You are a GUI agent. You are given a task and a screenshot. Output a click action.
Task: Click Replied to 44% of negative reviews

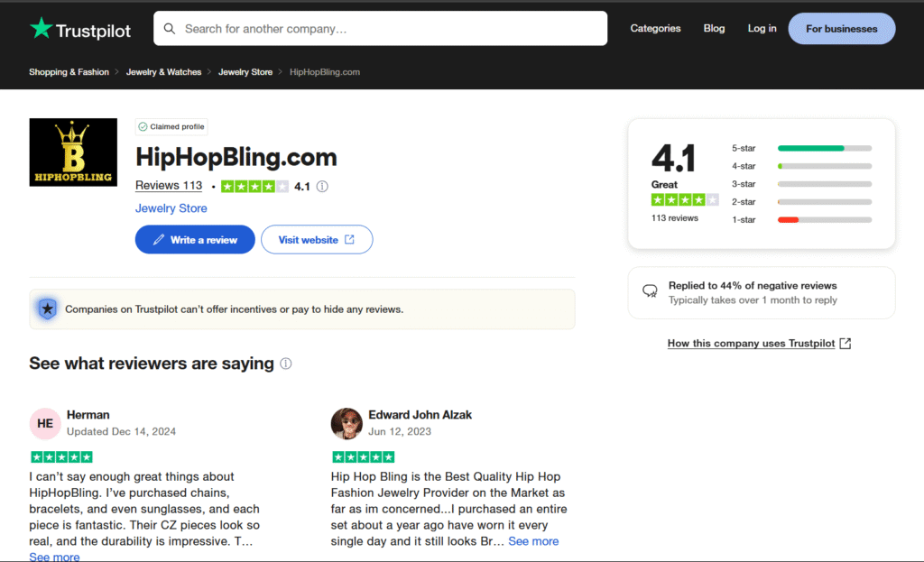(753, 286)
